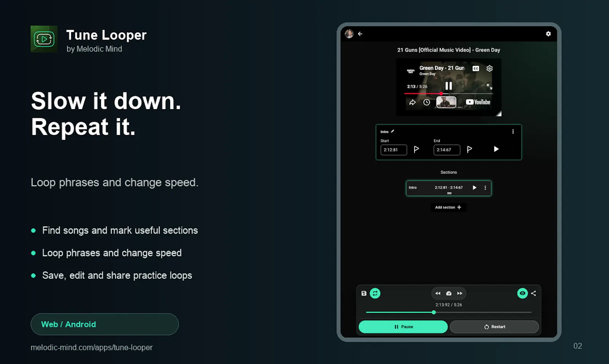This screenshot has height=364, width=609.
Task: Click the drag handle under Intro section
Action: tap(449, 193)
